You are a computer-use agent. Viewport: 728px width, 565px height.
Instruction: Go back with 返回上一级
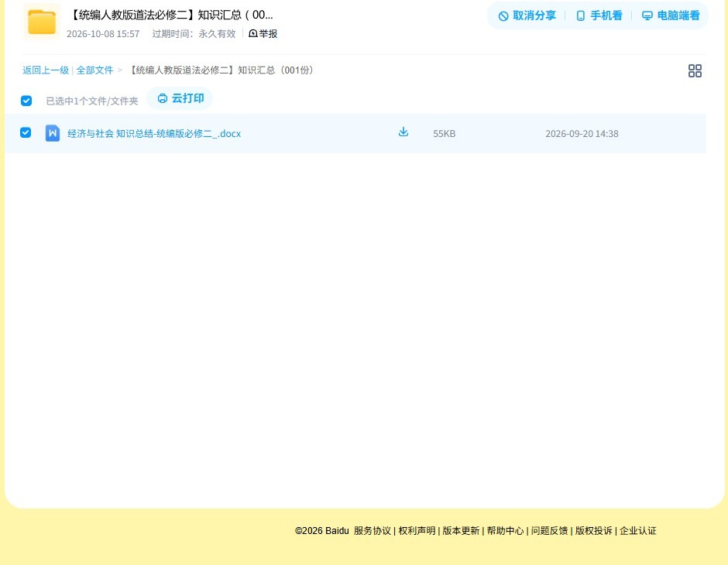click(x=46, y=70)
